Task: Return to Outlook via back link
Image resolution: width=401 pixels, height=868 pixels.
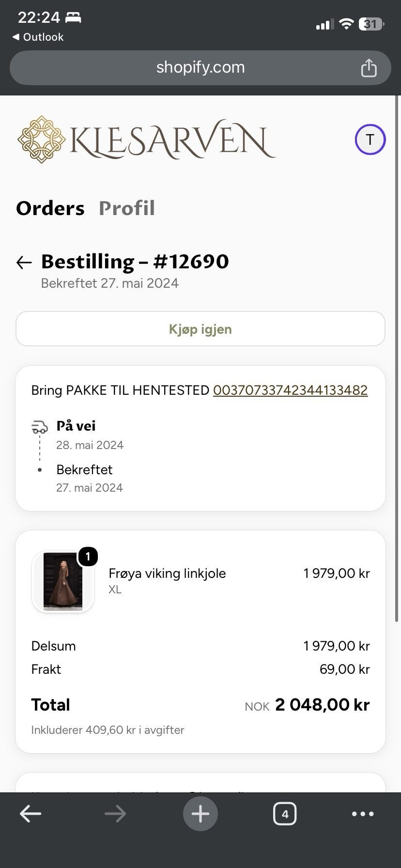Action: coord(38,37)
